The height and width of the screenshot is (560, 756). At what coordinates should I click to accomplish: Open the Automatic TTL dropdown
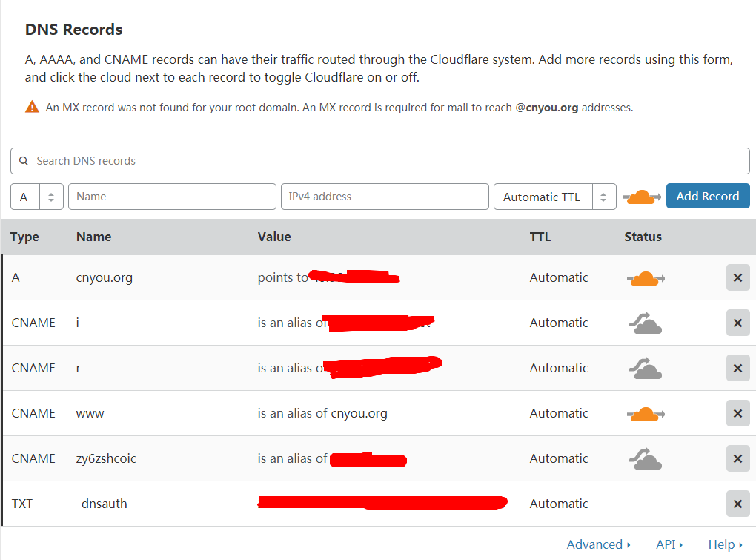pos(555,197)
